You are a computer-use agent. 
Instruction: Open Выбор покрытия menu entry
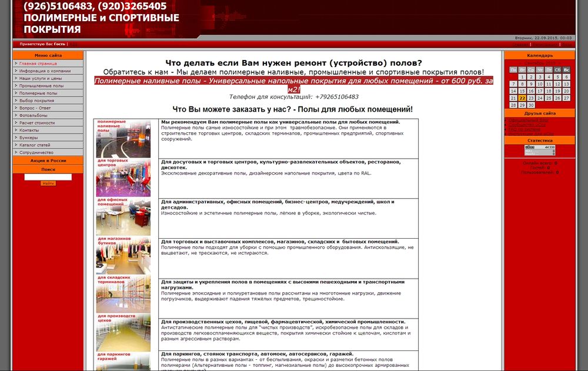click(x=36, y=101)
